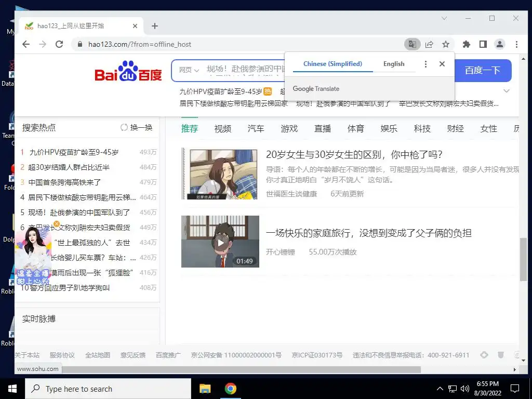Open the 直播 tab
Screen dimensions: 532x399
tap(322, 129)
